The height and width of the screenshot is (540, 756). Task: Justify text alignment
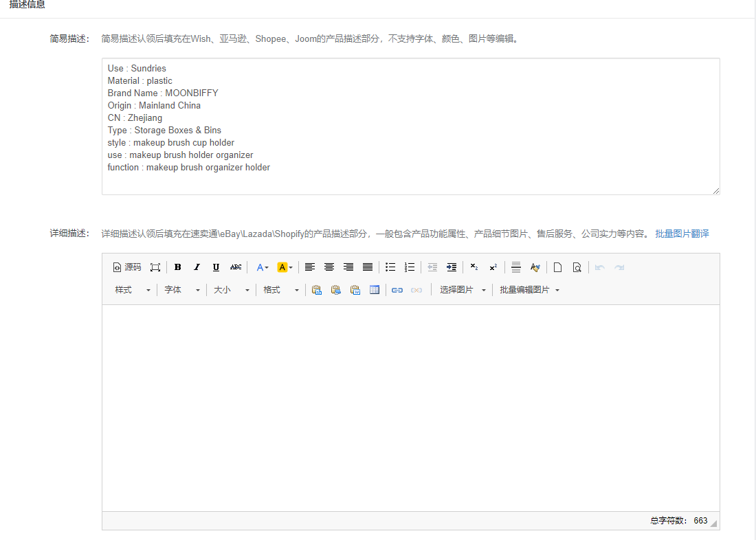[368, 267]
